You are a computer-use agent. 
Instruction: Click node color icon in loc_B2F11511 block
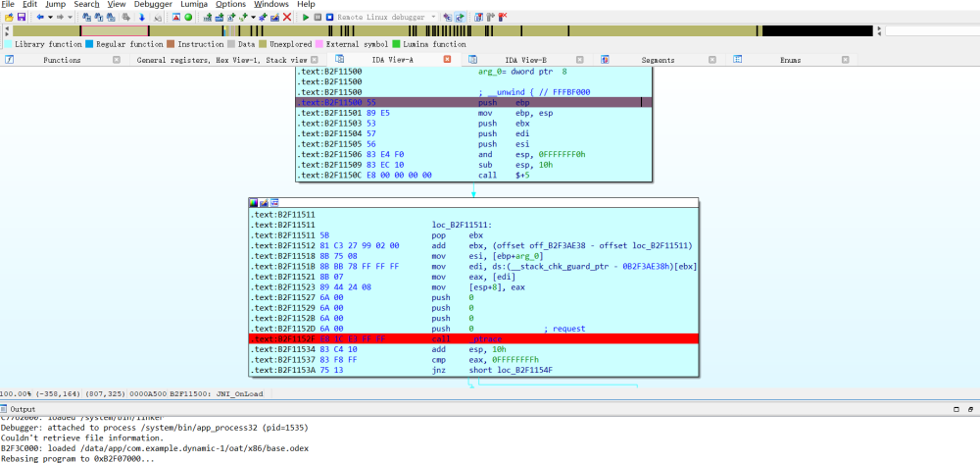coord(253,203)
